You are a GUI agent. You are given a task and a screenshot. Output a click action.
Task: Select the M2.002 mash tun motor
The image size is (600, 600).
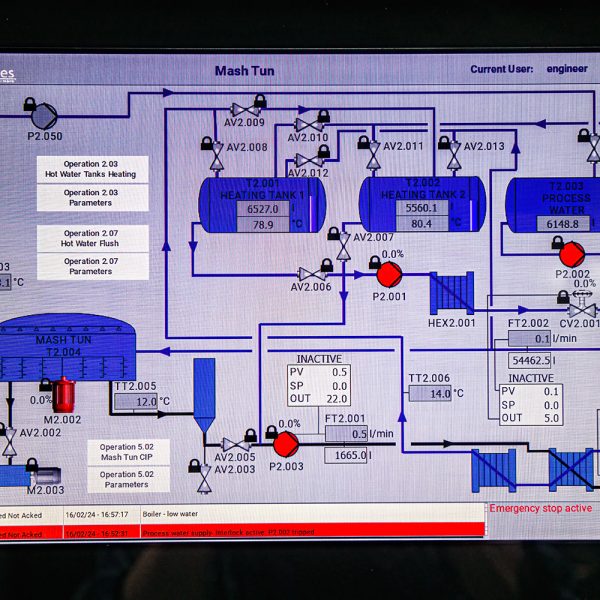point(64,395)
